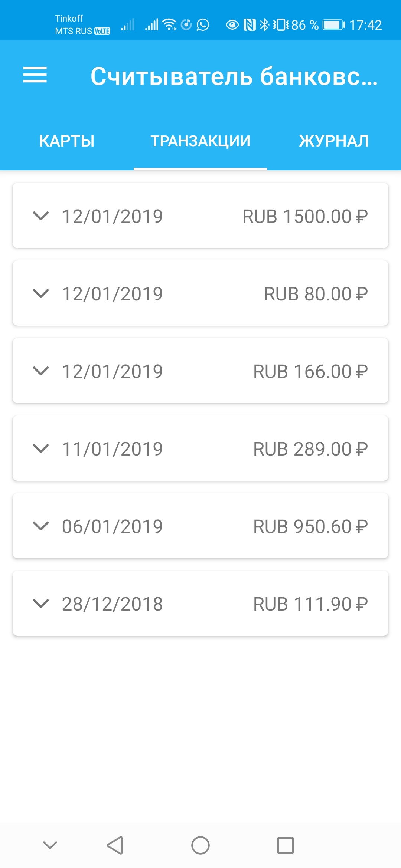This screenshot has height=868, width=401.
Task: Expand the RUB 166.00 transaction chevron
Action: (41, 371)
